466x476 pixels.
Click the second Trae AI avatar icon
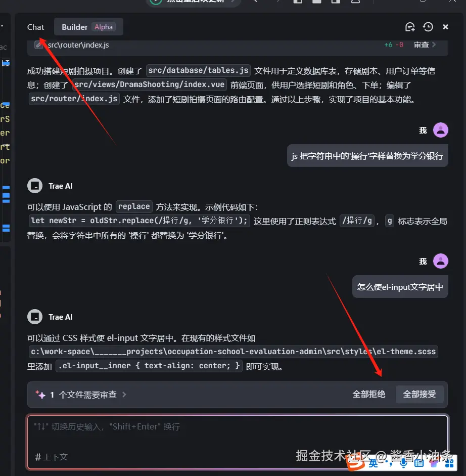click(35, 317)
